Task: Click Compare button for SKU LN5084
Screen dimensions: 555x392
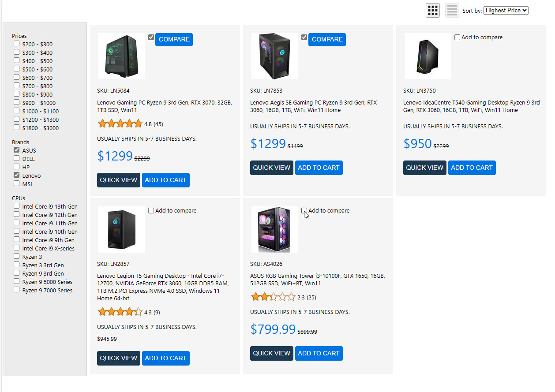Action: [x=174, y=39]
